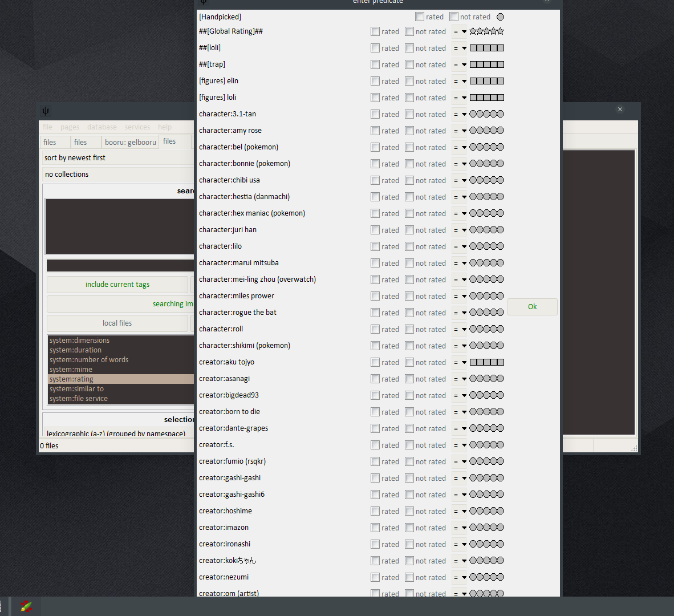The image size is (674, 616).
Task: Click the ##[trap] squares rating control
Action: (486, 64)
